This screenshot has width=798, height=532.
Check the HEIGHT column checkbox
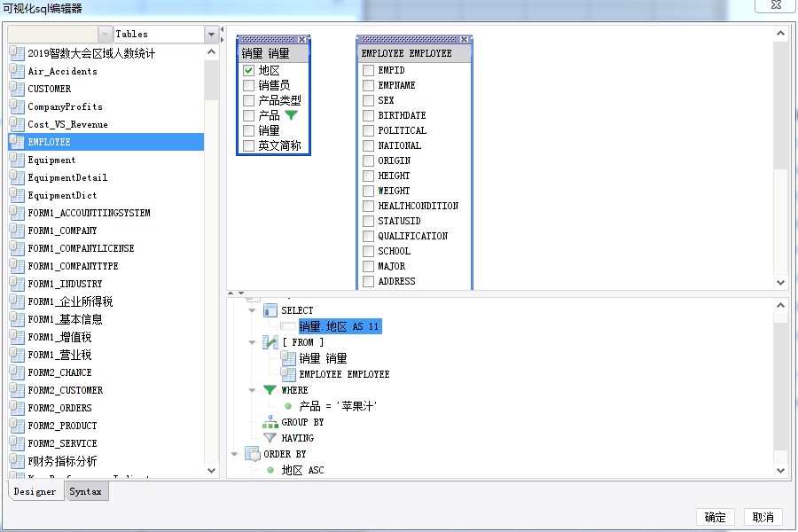click(368, 176)
